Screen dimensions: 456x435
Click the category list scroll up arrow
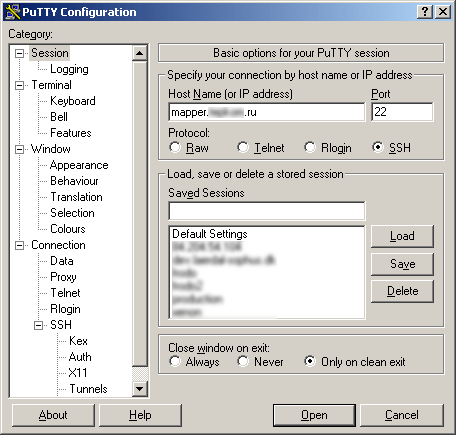click(x=140, y=53)
